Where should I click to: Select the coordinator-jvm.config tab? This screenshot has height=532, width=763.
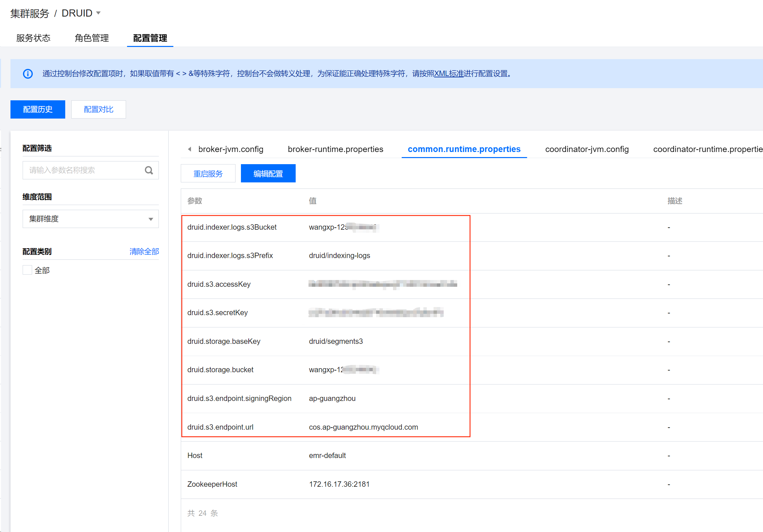click(x=587, y=149)
